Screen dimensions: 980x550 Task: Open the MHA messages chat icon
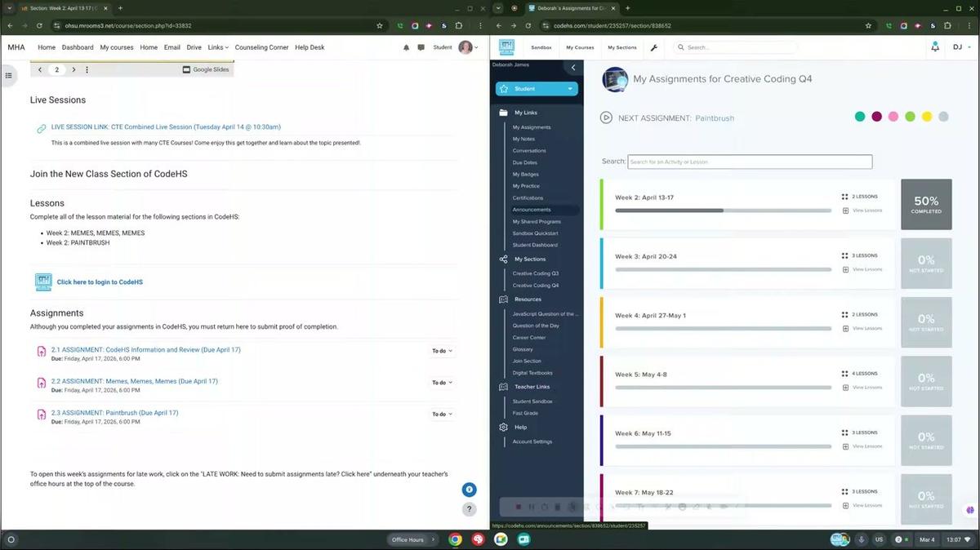pyautogui.click(x=421, y=47)
